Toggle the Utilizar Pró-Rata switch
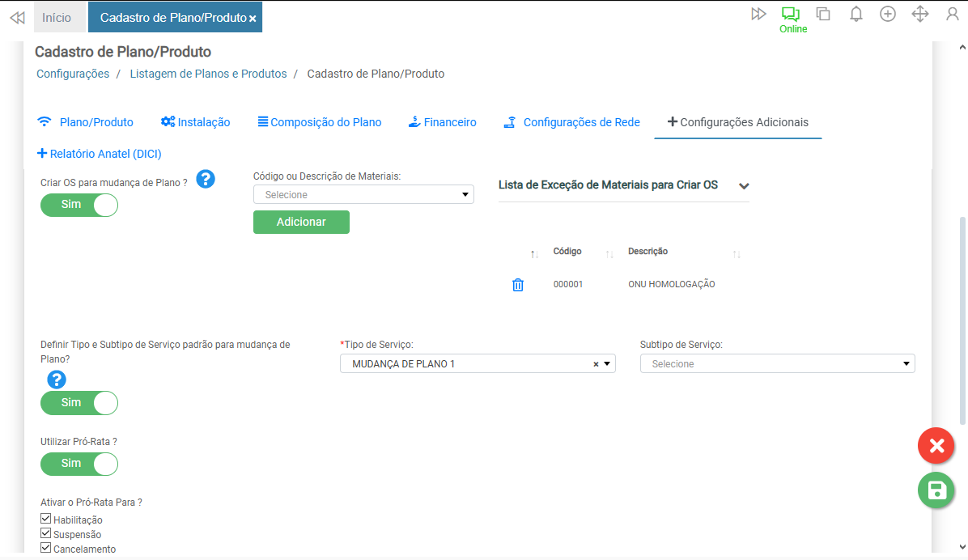The width and height of the screenshot is (968, 560). point(79,464)
